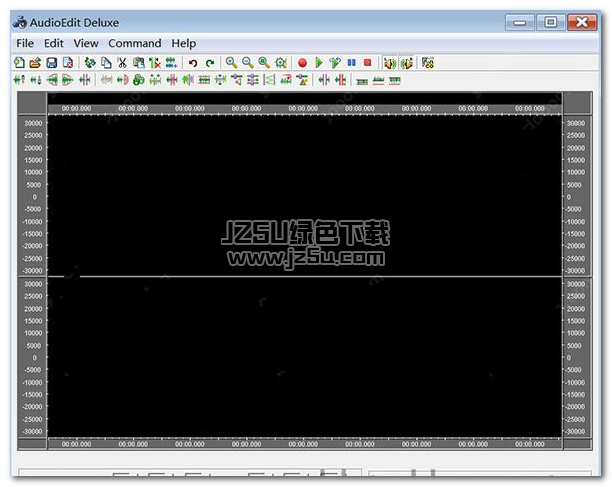Click the green-arrows mix icon beside Copy
The height and width of the screenshot is (487, 612).
tap(90, 62)
